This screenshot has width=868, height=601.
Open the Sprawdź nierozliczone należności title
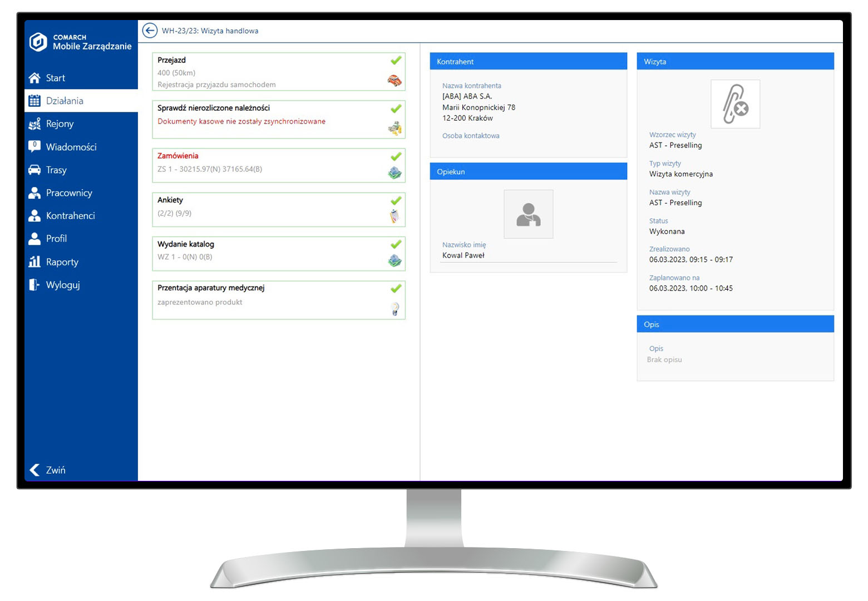214,108
